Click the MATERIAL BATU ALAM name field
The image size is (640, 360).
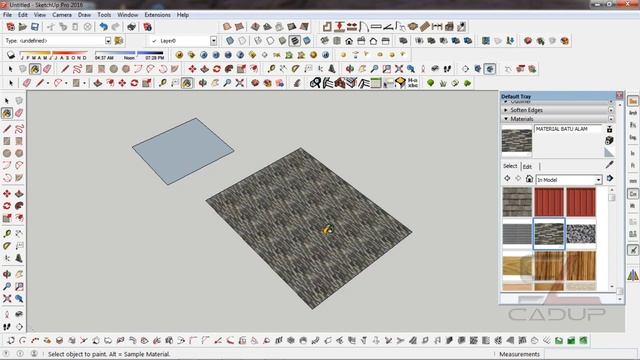[x=568, y=129]
